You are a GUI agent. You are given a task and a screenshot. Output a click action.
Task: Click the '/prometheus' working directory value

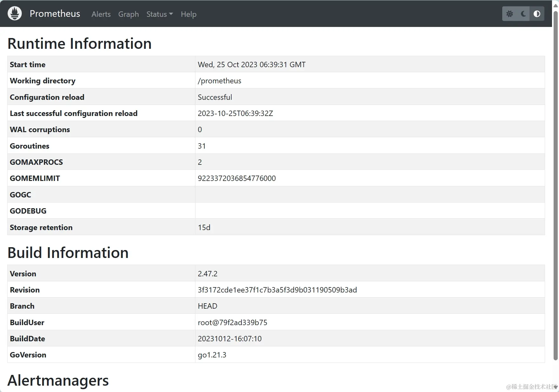tap(220, 81)
